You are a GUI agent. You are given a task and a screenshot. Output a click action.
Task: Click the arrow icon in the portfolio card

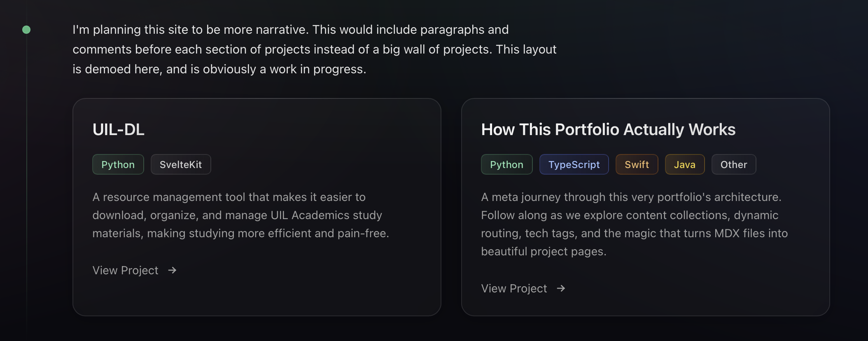click(561, 288)
